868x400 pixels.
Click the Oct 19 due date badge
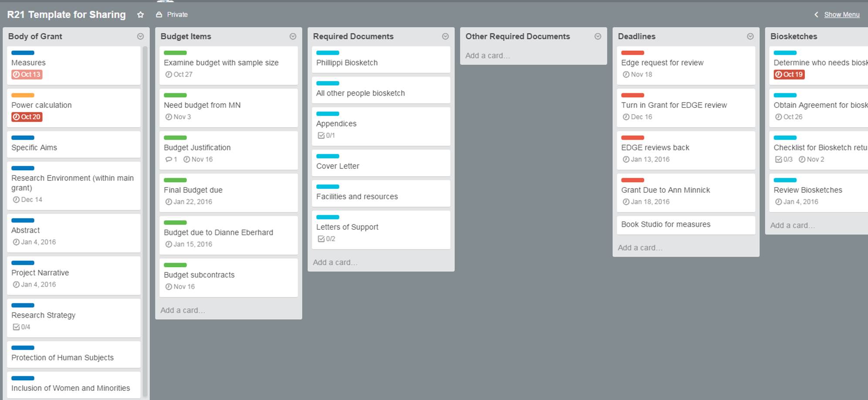[x=789, y=74]
